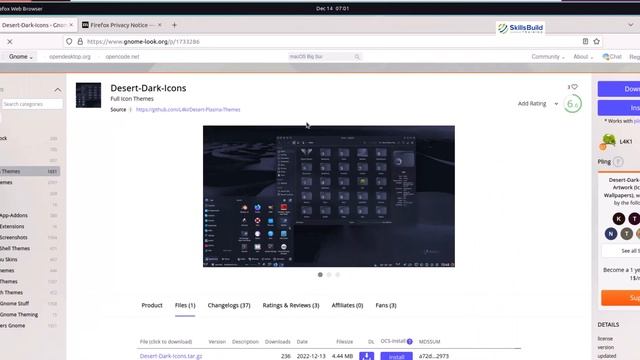Open a new tab with plus button
The image size is (640, 360).
(x=174, y=25)
